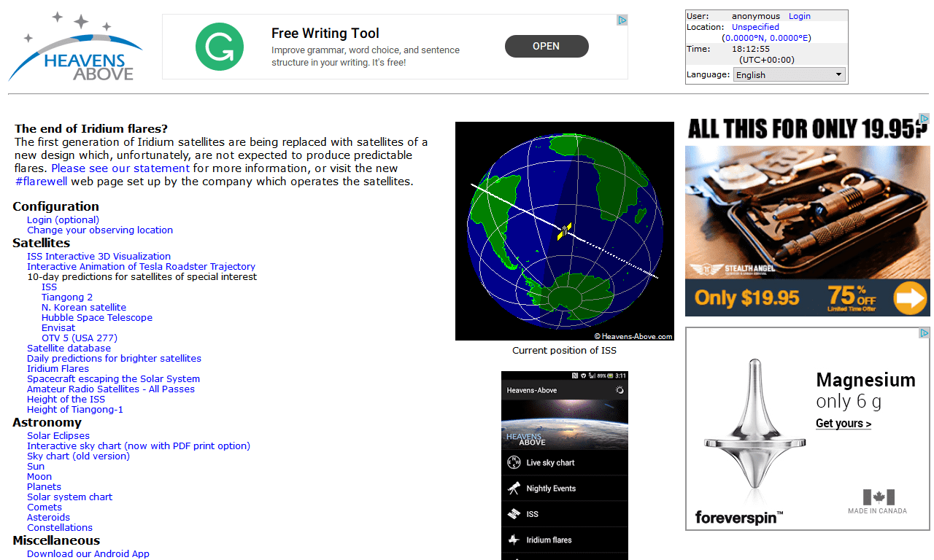Image resolution: width=934 pixels, height=560 pixels.
Task: Click the orange arrow on the $19.95 ad
Action: [910, 297]
